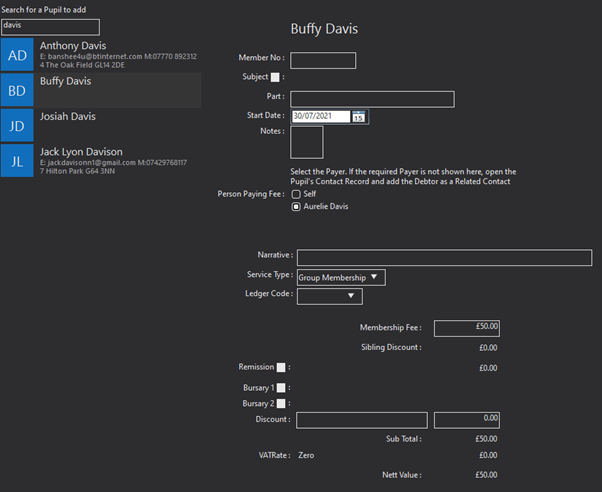Click the Discount amount field showing 0.00
This screenshot has height=492, width=602.
(x=467, y=420)
